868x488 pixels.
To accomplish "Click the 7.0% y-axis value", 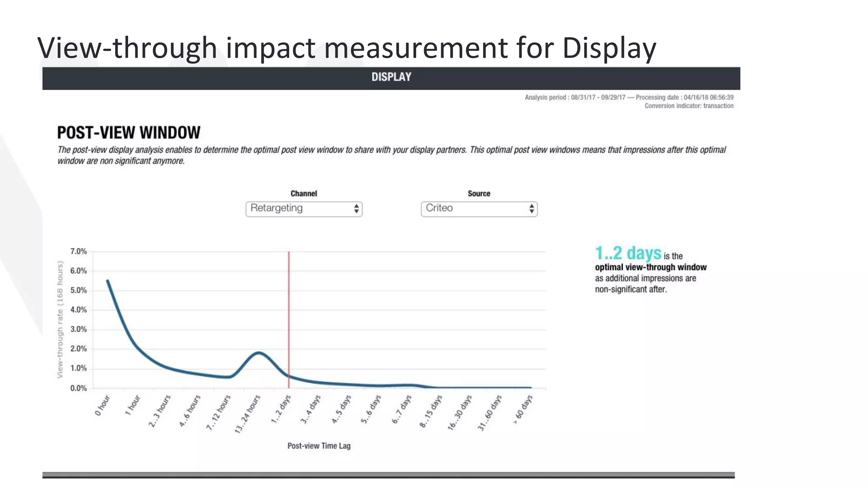I will tap(78, 252).
